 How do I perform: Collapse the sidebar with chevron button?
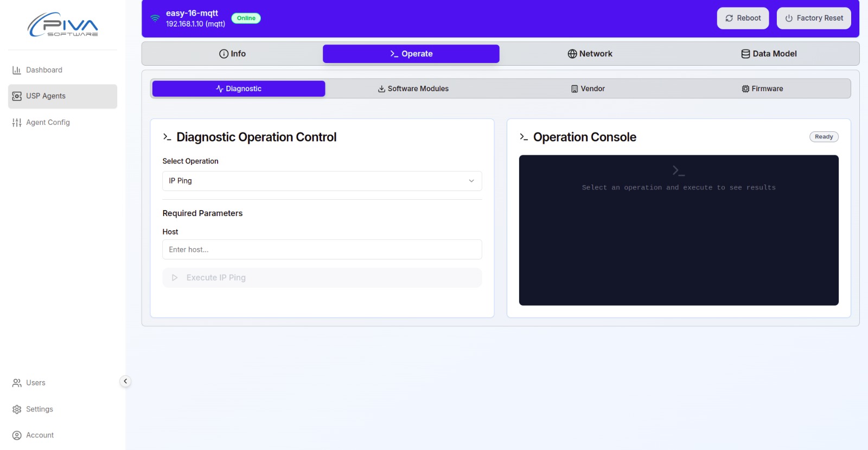(x=125, y=381)
